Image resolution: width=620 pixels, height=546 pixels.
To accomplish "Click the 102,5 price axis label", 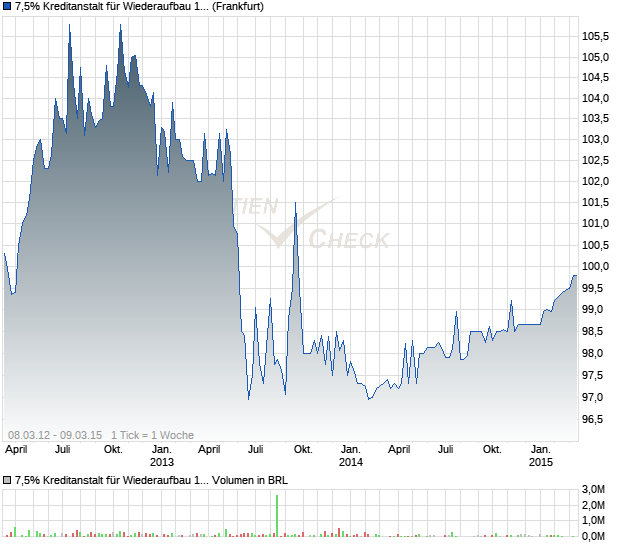I will [x=595, y=161].
